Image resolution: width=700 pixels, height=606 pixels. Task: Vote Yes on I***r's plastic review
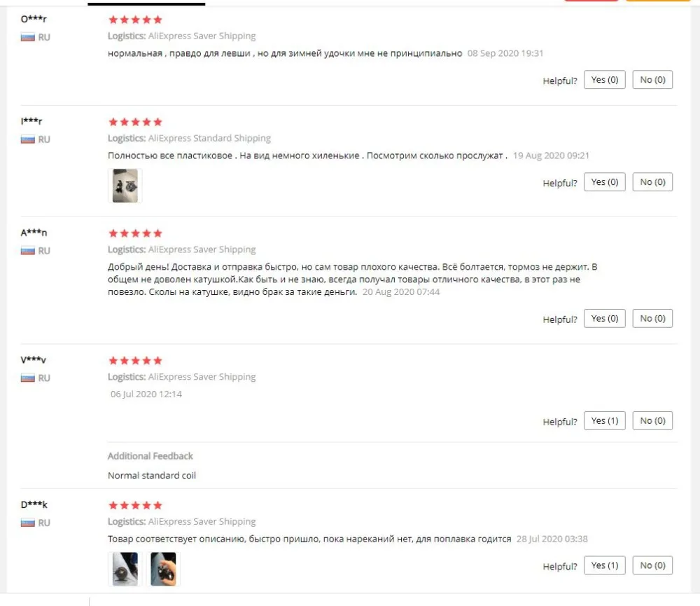[x=605, y=182]
